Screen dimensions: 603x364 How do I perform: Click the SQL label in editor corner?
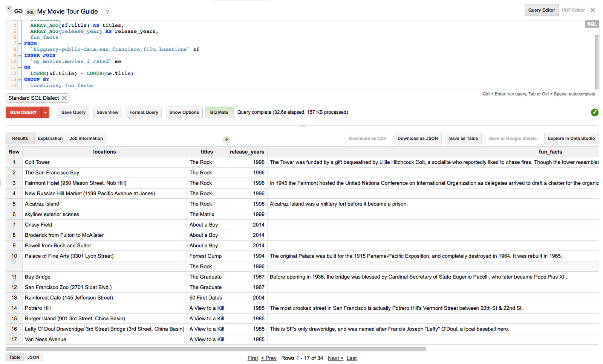coord(592,24)
